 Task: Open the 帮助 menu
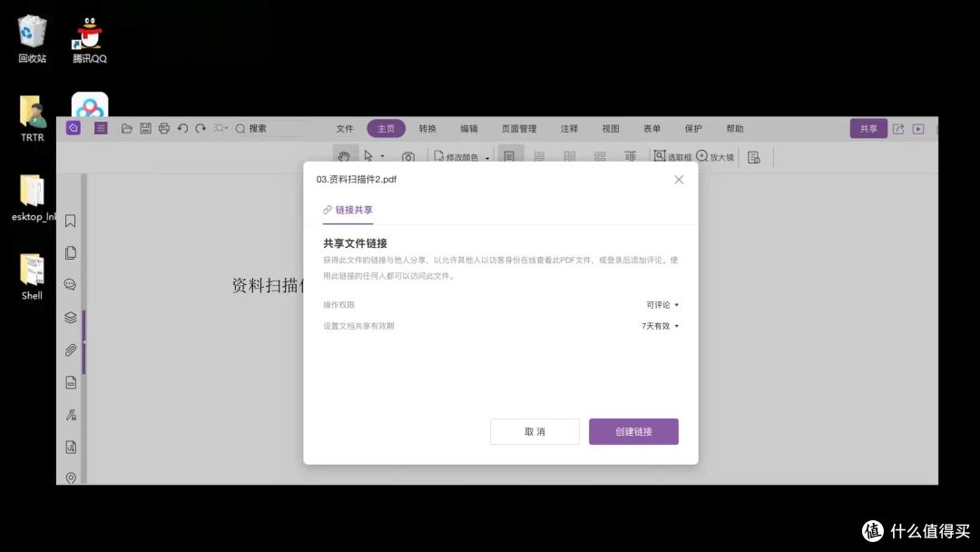(x=734, y=129)
